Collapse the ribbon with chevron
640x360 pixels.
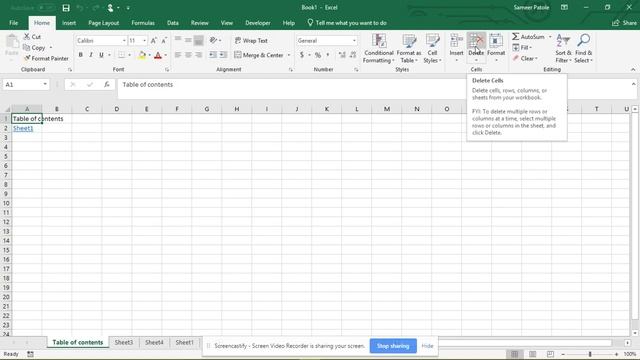click(633, 70)
